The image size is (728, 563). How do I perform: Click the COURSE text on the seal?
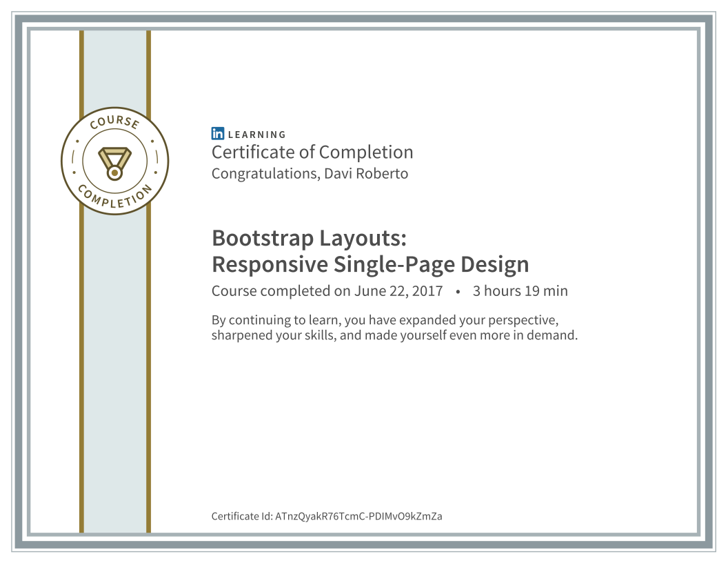pyautogui.click(x=114, y=121)
